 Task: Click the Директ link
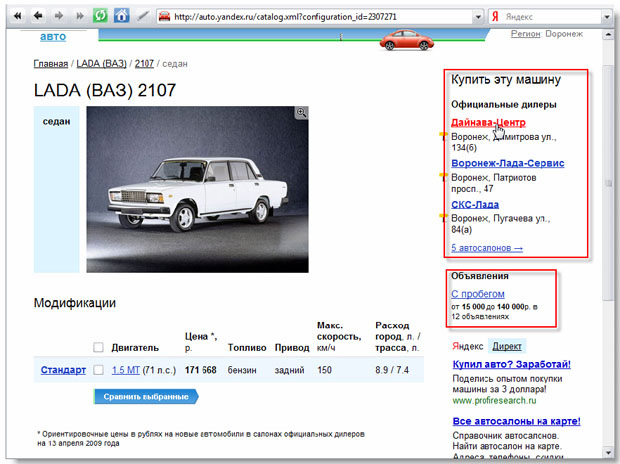(507, 347)
